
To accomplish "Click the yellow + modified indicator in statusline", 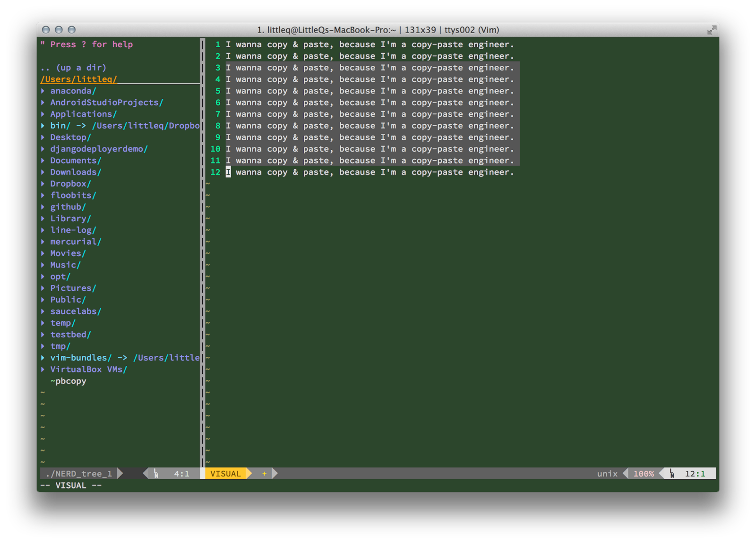I will (264, 474).
